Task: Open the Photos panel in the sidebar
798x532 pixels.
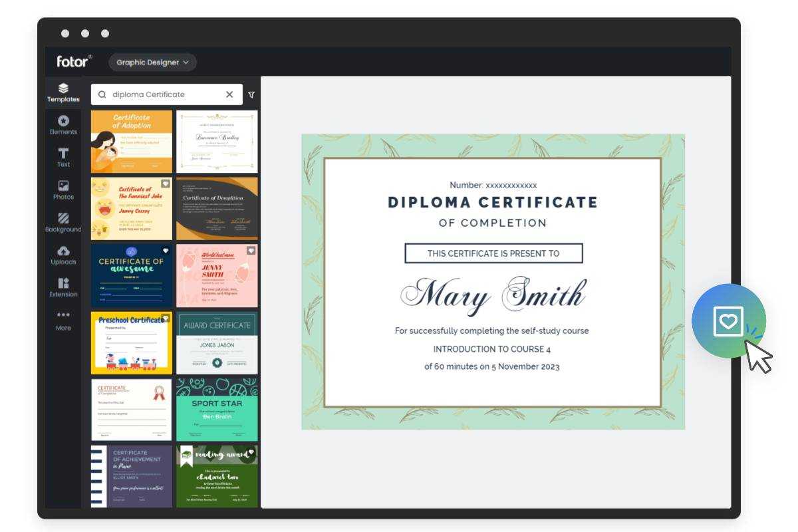Action: [63, 190]
